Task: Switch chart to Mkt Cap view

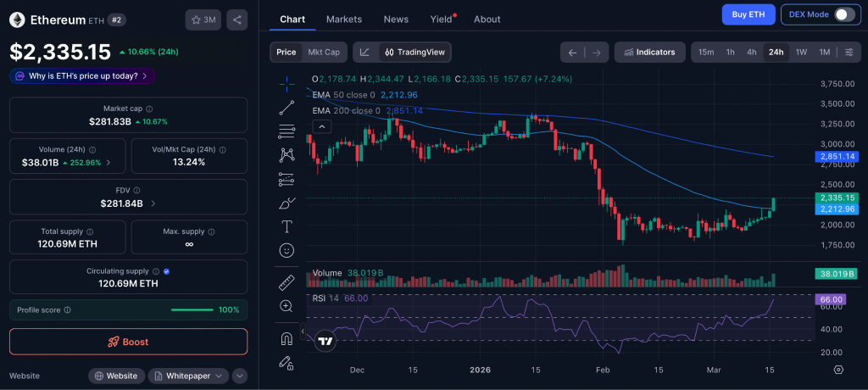Action: [324, 52]
